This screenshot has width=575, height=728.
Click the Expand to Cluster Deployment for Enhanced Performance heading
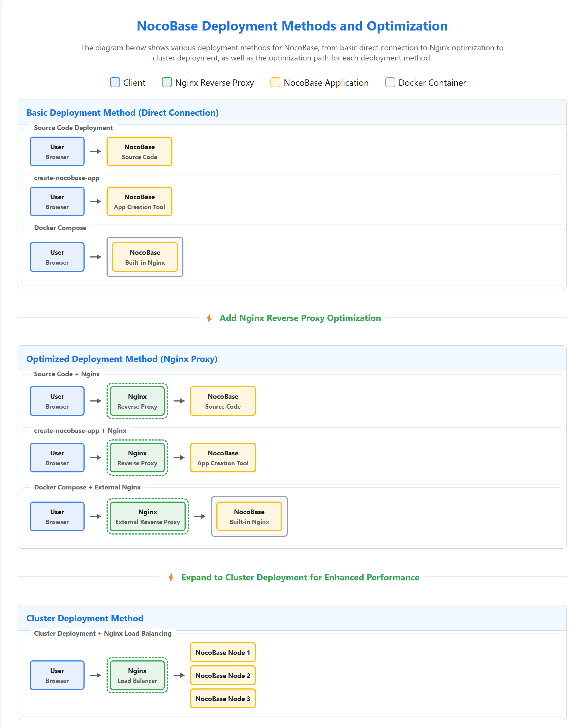[x=300, y=577]
